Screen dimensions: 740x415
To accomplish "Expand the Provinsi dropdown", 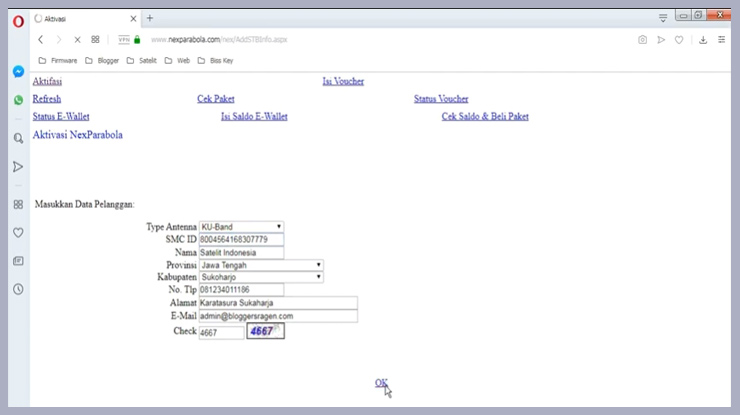I will coord(261,265).
